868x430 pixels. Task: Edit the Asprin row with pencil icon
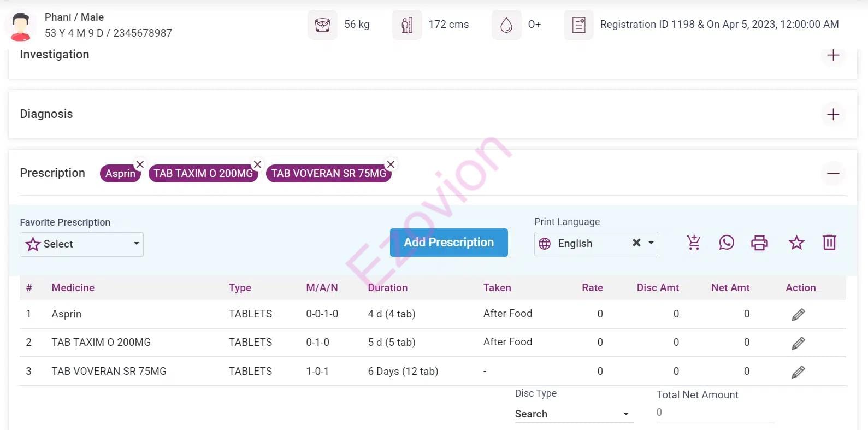coord(798,315)
